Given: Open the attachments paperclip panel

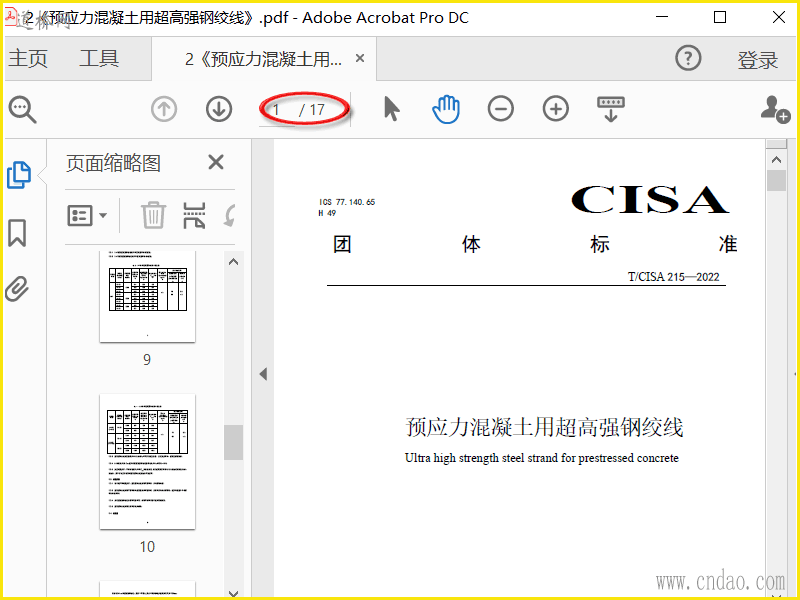Looking at the screenshot, I should tap(17, 289).
